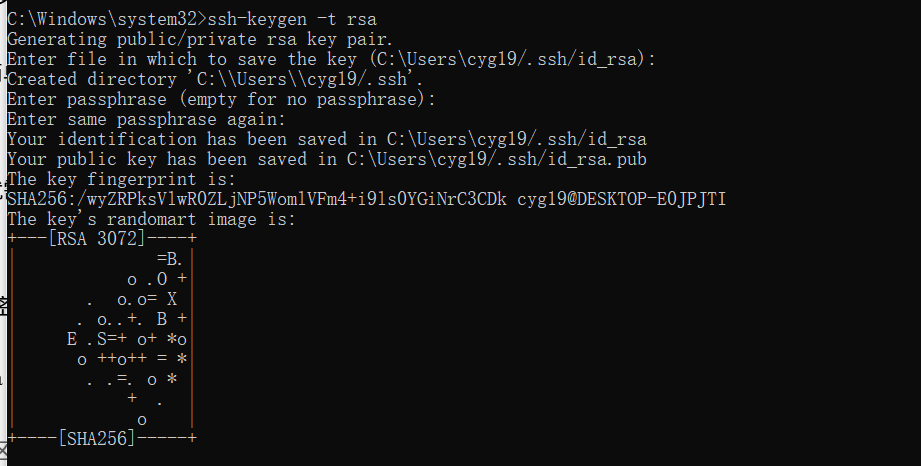Click the [SHA256] randomart footer
The height and width of the screenshot is (466, 921).
click(x=96, y=437)
